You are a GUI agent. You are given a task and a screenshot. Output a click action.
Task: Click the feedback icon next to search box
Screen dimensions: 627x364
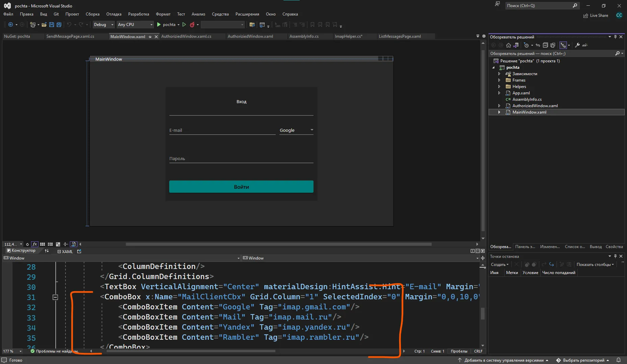[x=497, y=4]
